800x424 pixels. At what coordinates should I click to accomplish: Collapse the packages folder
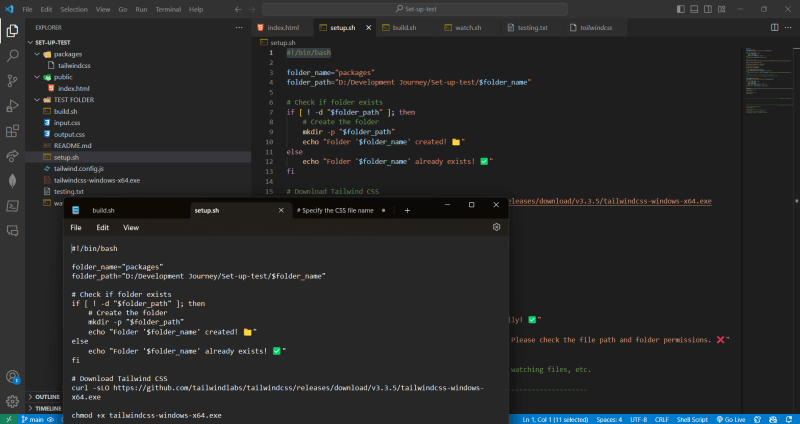click(37, 54)
